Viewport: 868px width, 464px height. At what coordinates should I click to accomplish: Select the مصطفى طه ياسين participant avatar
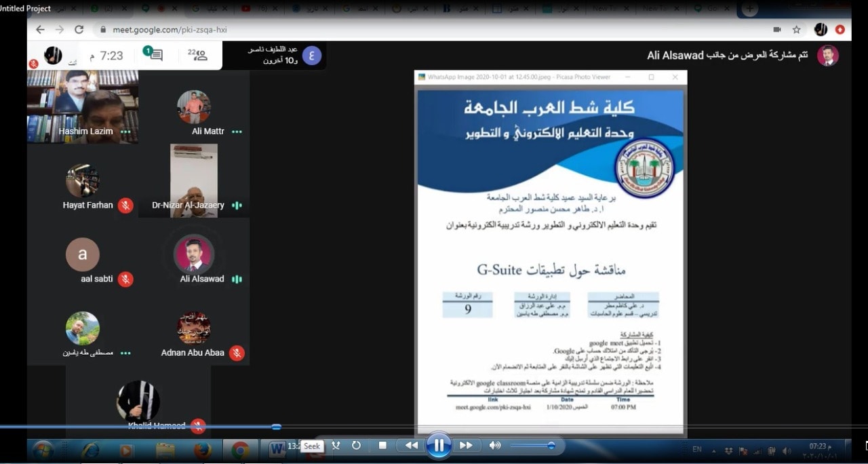(83, 328)
